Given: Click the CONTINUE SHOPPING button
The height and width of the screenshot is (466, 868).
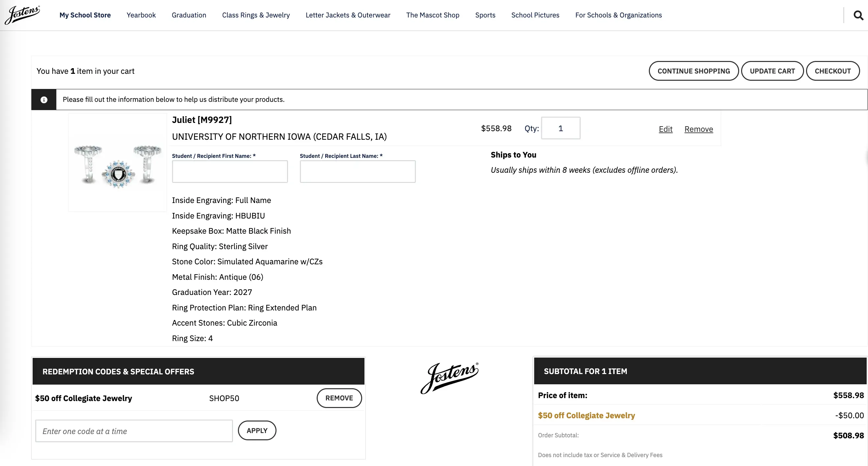Looking at the screenshot, I should pos(693,71).
